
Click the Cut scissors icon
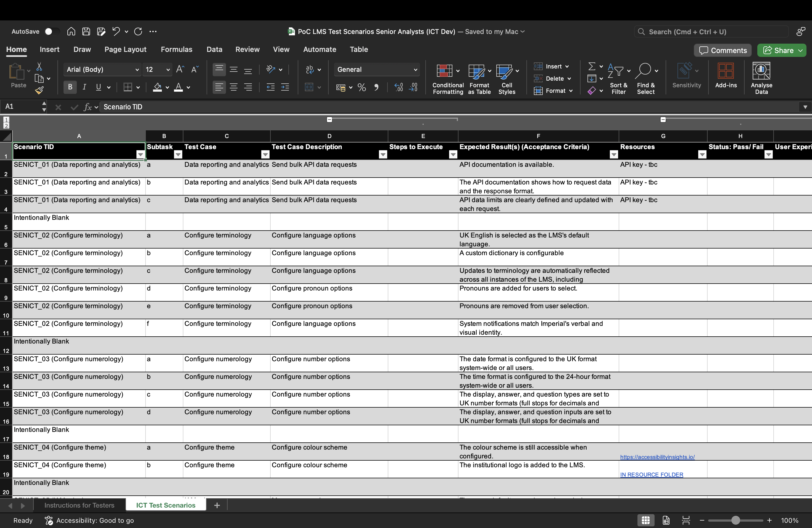tap(39, 67)
